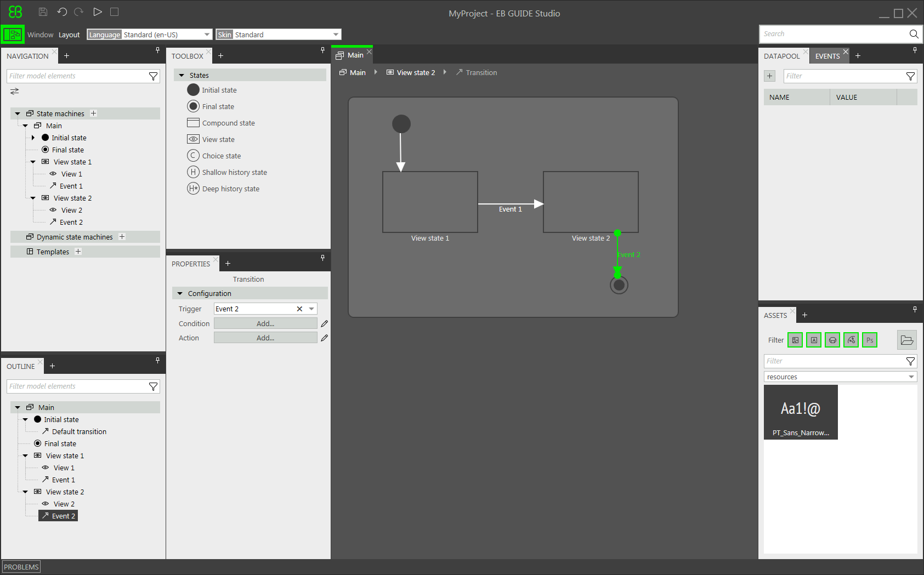Click the Search input field
Image resolution: width=924 pixels, height=575 pixels.
tap(834, 34)
